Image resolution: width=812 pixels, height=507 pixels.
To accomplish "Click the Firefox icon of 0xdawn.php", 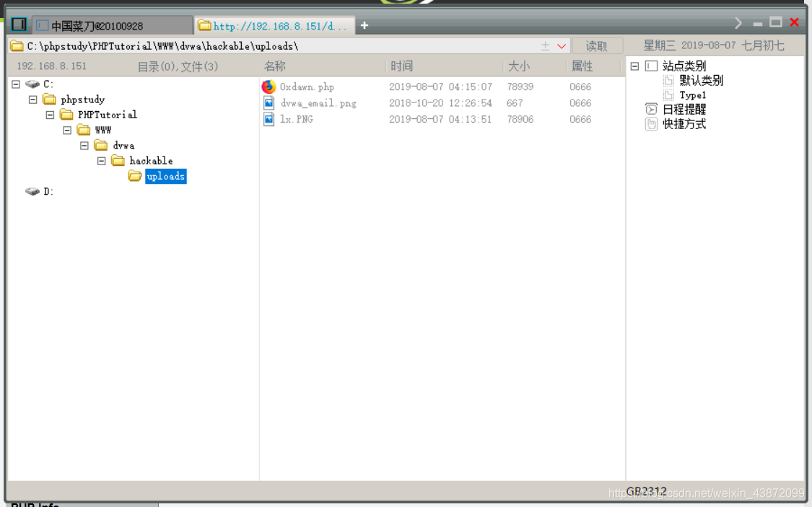I will 269,87.
